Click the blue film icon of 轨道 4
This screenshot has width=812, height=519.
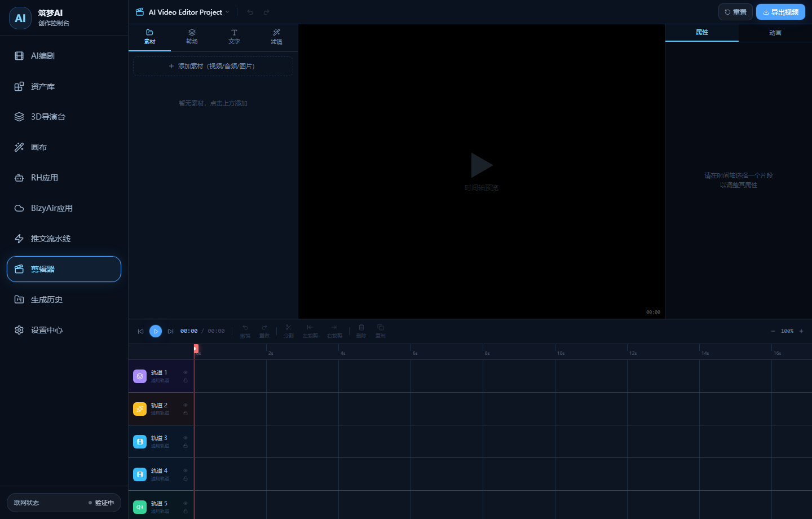(x=140, y=474)
